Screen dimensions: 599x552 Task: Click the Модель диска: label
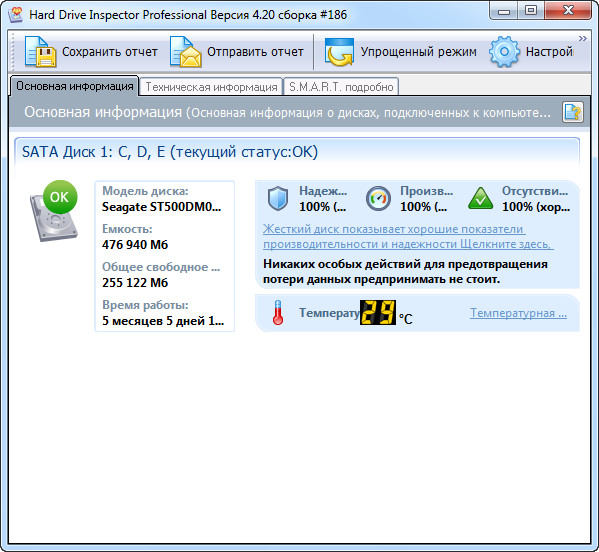(145, 191)
